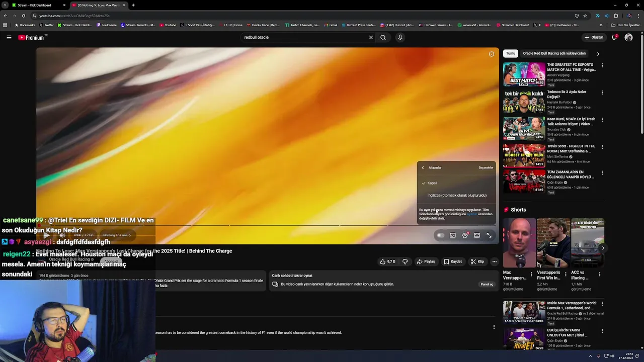Open Chrome three-dot menu

tap(638, 16)
